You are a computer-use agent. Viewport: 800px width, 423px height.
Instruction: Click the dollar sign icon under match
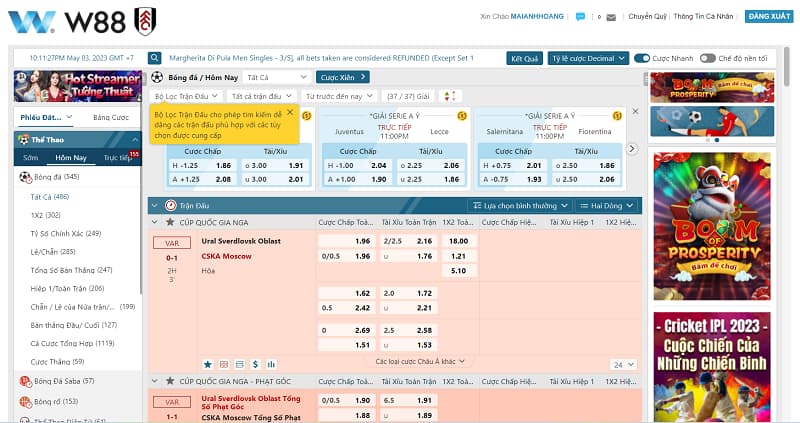pyautogui.click(x=257, y=364)
